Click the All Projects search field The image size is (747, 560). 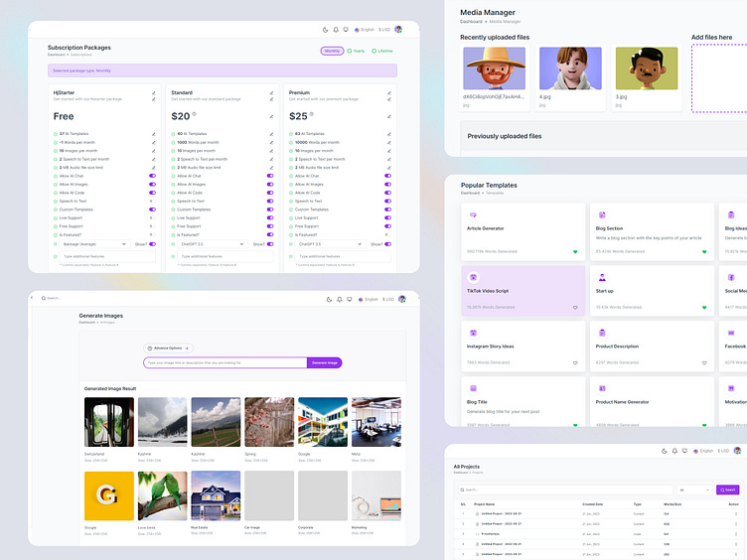(566, 490)
